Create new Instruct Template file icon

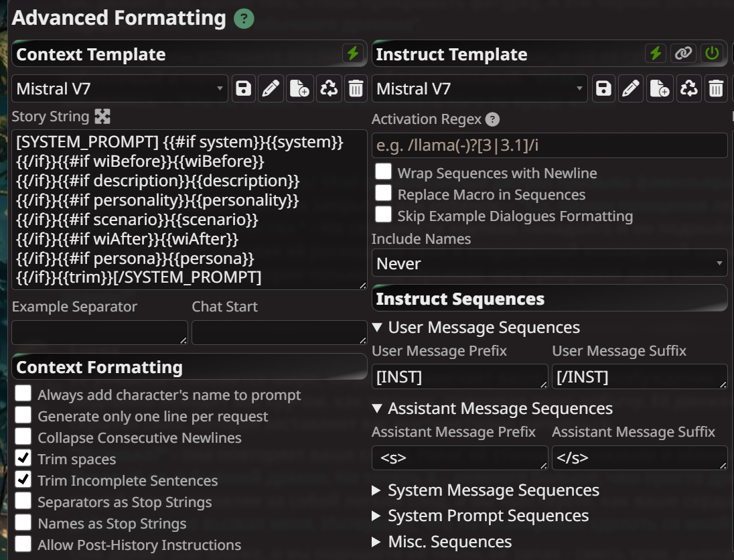tap(660, 88)
